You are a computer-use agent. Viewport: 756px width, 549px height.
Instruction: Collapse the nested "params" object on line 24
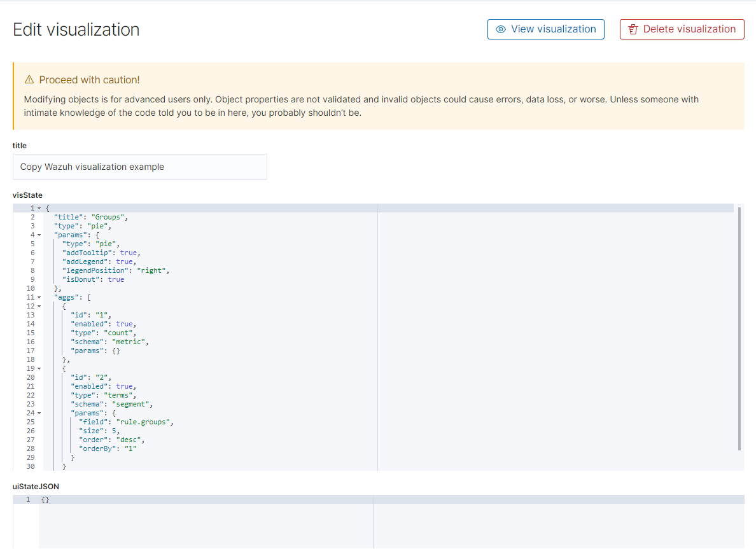point(38,412)
